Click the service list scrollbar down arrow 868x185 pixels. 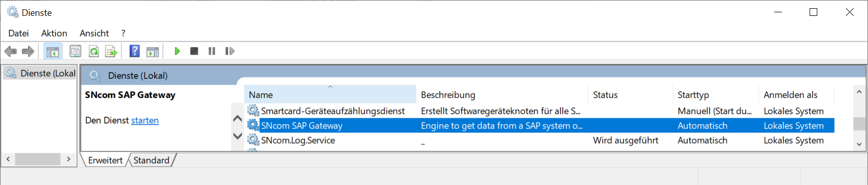pyautogui.click(x=859, y=145)
